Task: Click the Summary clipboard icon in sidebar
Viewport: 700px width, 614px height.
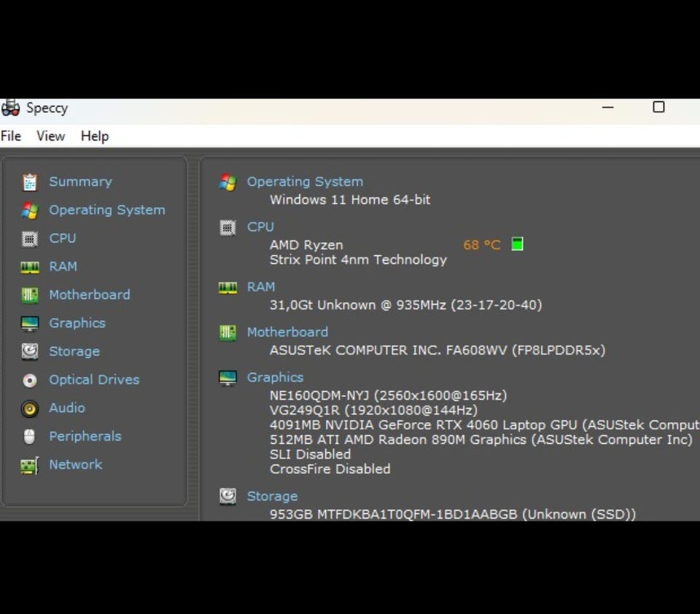Action: [30, 182]
